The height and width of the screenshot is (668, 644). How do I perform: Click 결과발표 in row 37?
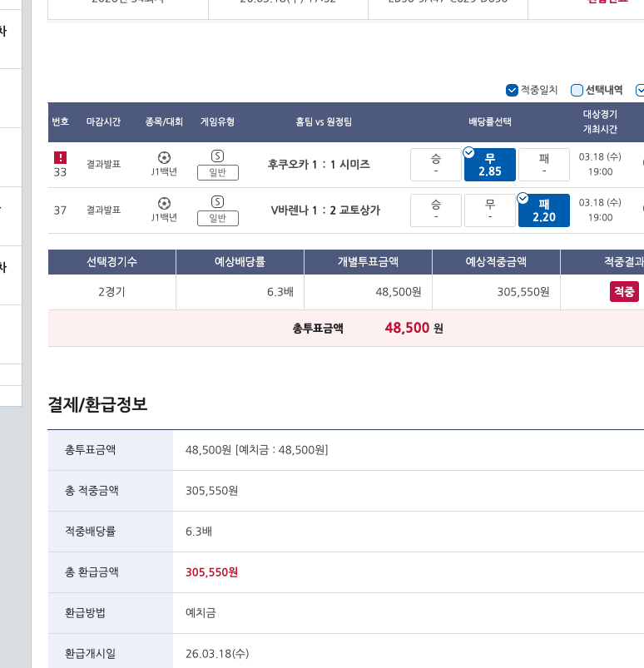point(103,210)
